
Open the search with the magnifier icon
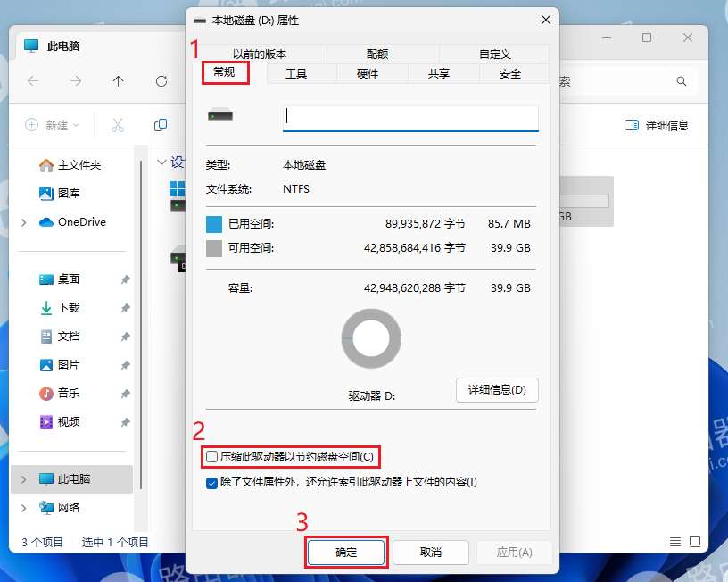[x=682, y=81]
